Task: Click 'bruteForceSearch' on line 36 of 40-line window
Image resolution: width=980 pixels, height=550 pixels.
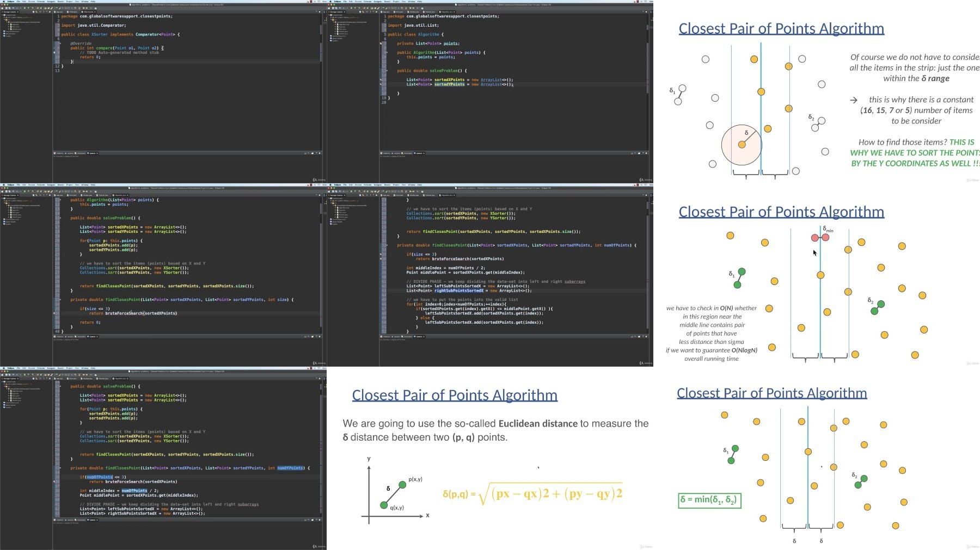Action: pos(124,313)
